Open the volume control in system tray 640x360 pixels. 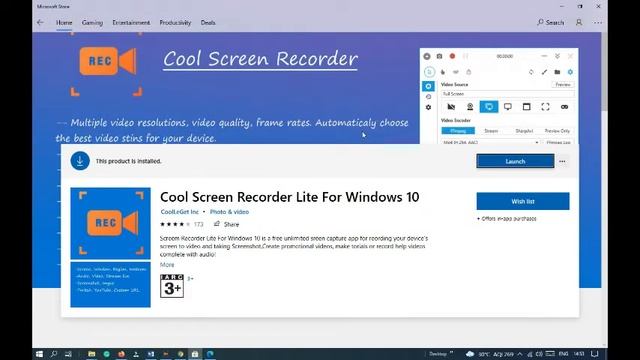[x=539, y=354]
